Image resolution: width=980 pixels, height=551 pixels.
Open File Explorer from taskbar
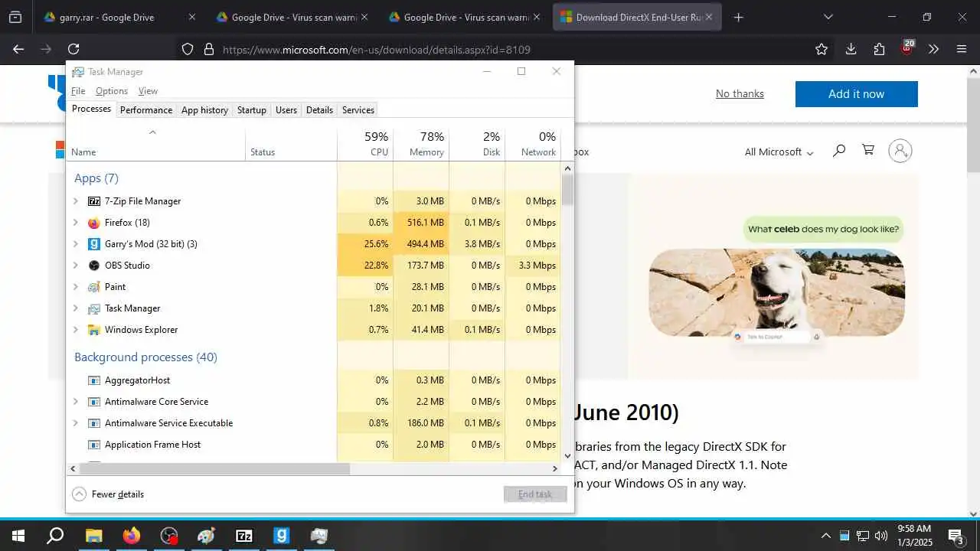[93, 536]
